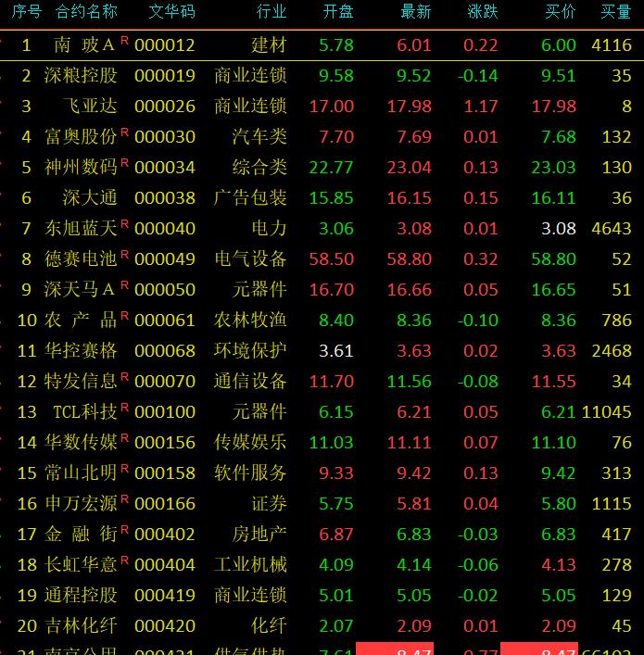
Task: Click white opening price 3.61 for 华控赛格
Action: pyautogui.click(x=336, y=351)
